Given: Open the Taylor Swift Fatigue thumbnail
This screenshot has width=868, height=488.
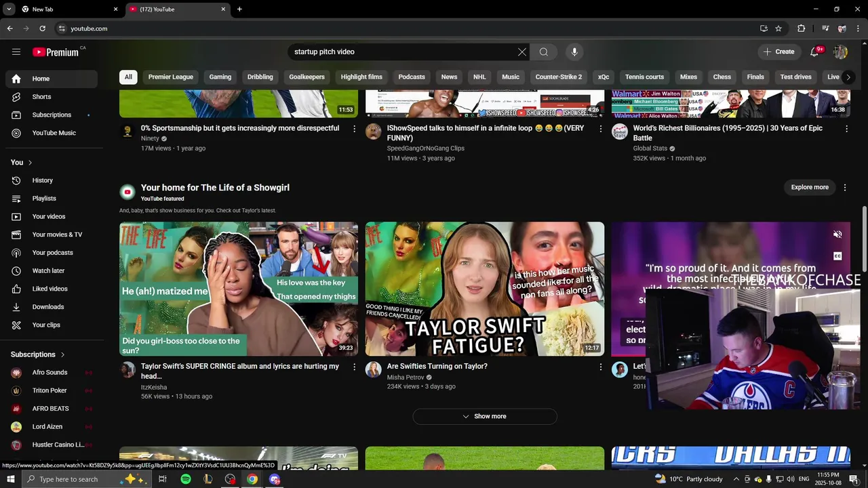Looking at the screenshot, I should coord(485,289).
